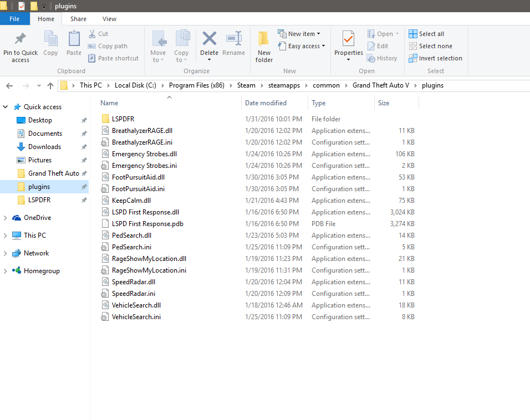Click the Copy path icon
This screenshot has height=420, width=530.
[x=92, y=47]
